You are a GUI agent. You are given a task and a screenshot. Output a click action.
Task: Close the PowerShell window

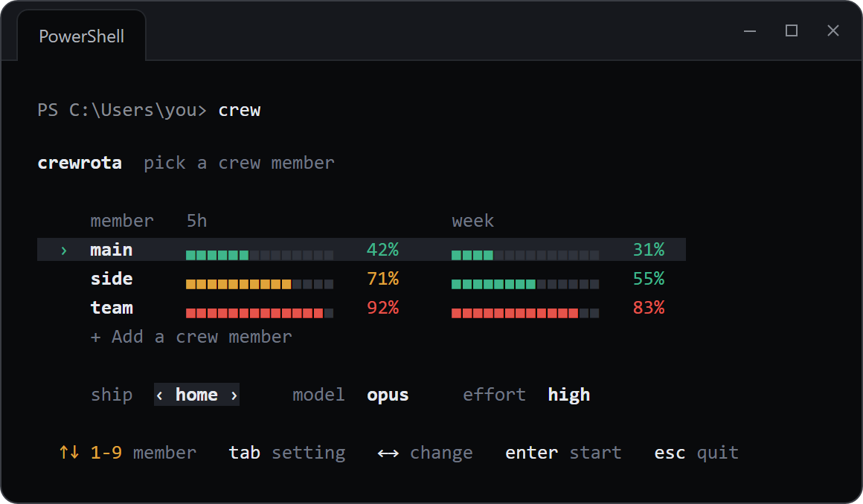point(833,30)
